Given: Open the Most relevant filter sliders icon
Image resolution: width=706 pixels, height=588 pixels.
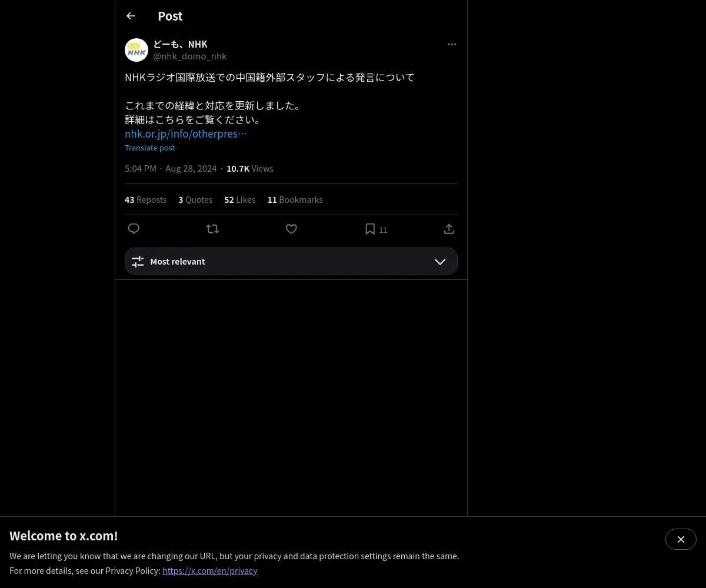Looking at the screenshot, I should [x=138, y=262].
